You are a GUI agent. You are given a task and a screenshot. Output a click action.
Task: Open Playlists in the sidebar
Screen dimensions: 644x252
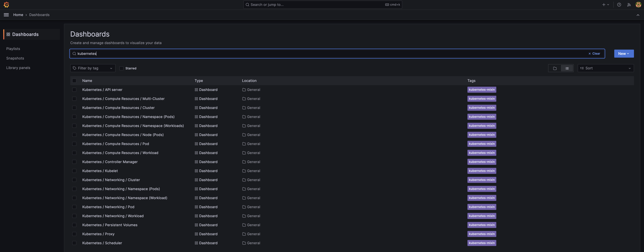13,49
